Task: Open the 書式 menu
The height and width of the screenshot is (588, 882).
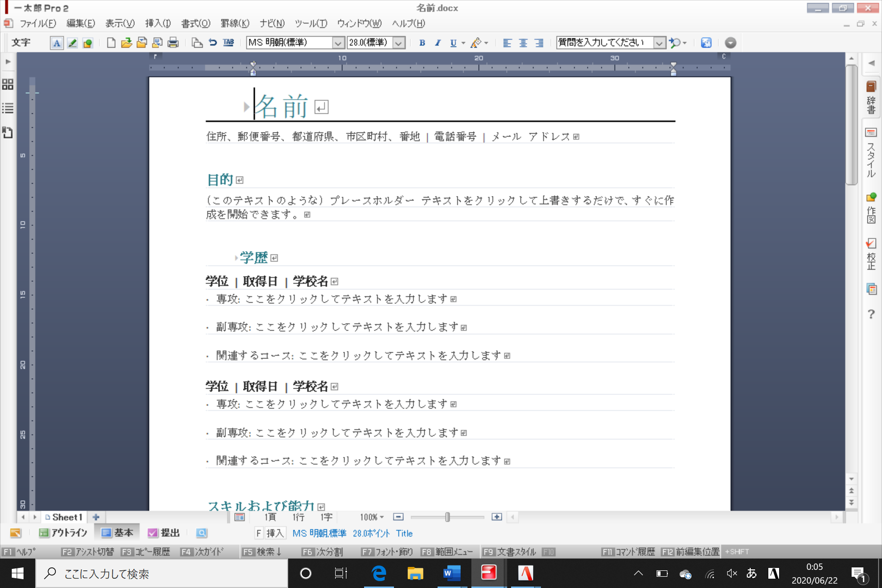Action: 196,24
